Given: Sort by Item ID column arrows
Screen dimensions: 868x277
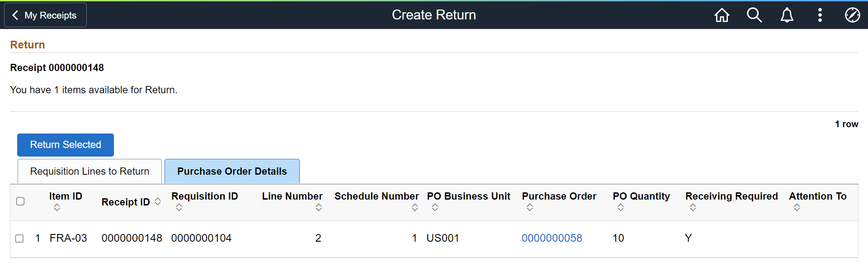Looking at the screenshot, I should point(57,207).
